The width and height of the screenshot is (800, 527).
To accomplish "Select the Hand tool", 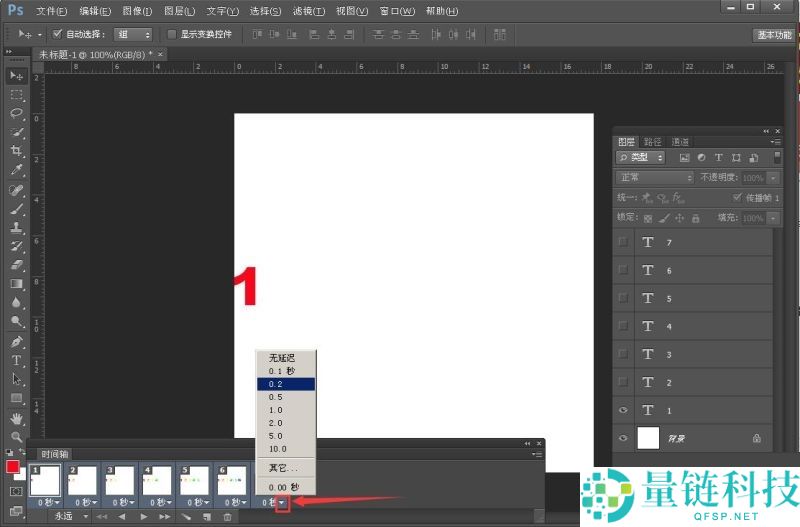I will click(16, 418).
